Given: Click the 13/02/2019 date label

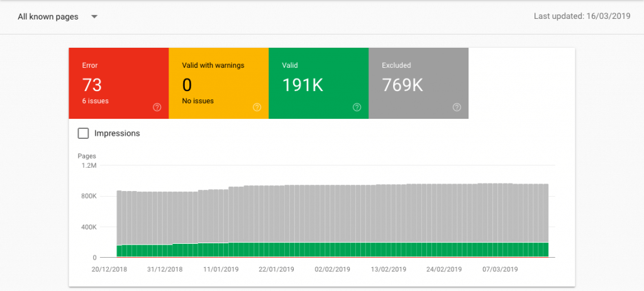Looking at the screenshot, I should [x=388, y=270].
